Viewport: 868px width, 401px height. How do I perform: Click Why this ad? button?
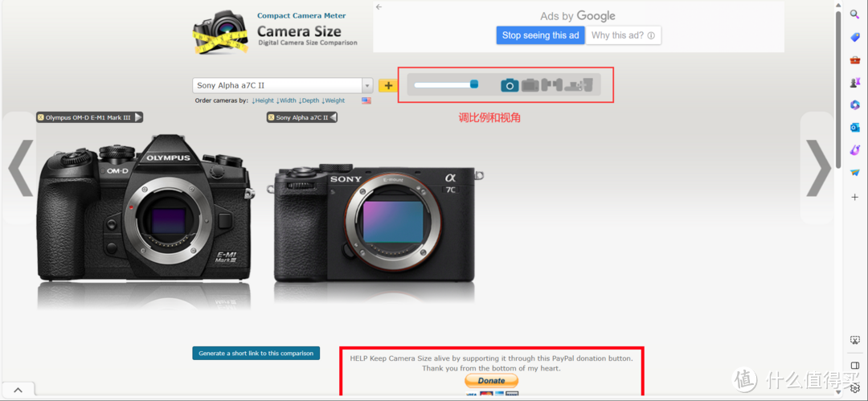(624, 35)
